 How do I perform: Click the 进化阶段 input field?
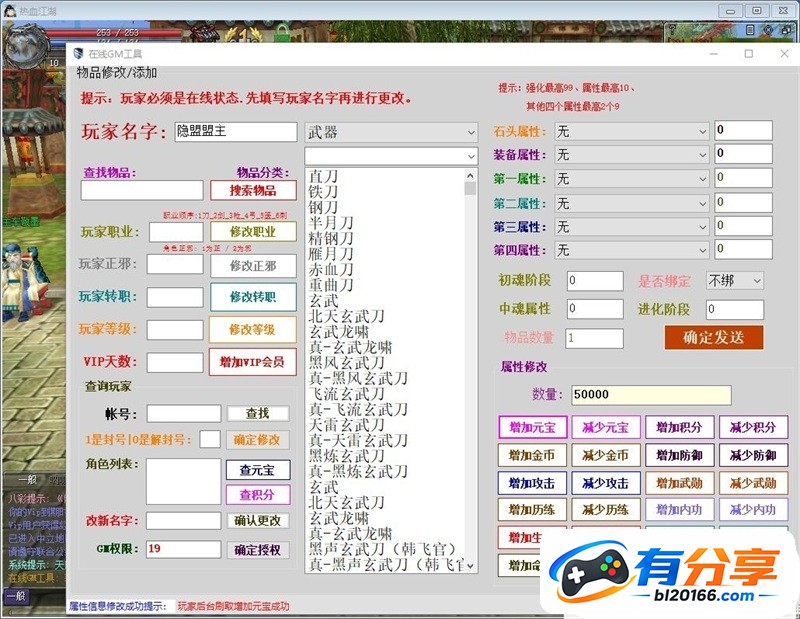pos(735,309)
